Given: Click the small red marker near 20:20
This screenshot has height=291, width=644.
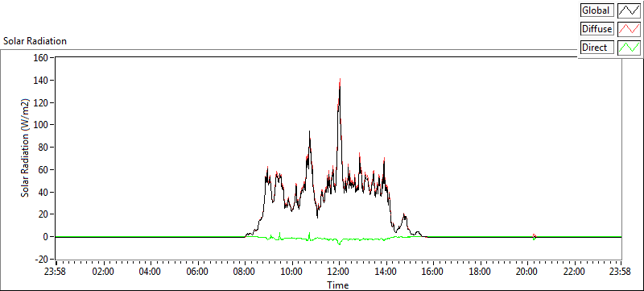Looking at the screenshot, I should click(x=535, y=236).
